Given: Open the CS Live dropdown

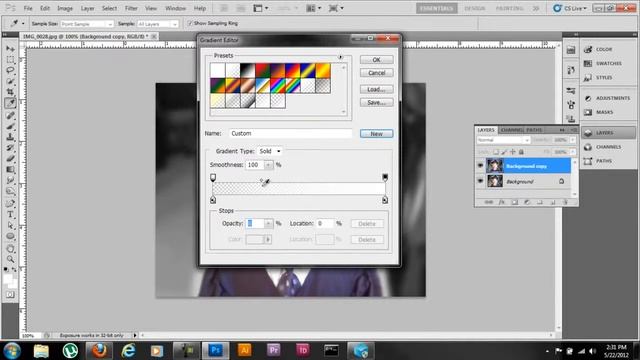Looking at the screenshot, I should (x=570, y=8).
